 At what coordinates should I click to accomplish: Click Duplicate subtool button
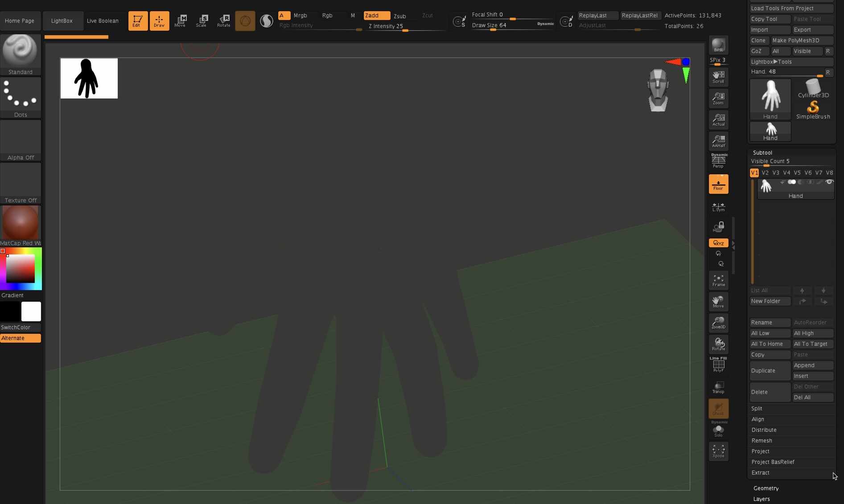click(770, 371)
